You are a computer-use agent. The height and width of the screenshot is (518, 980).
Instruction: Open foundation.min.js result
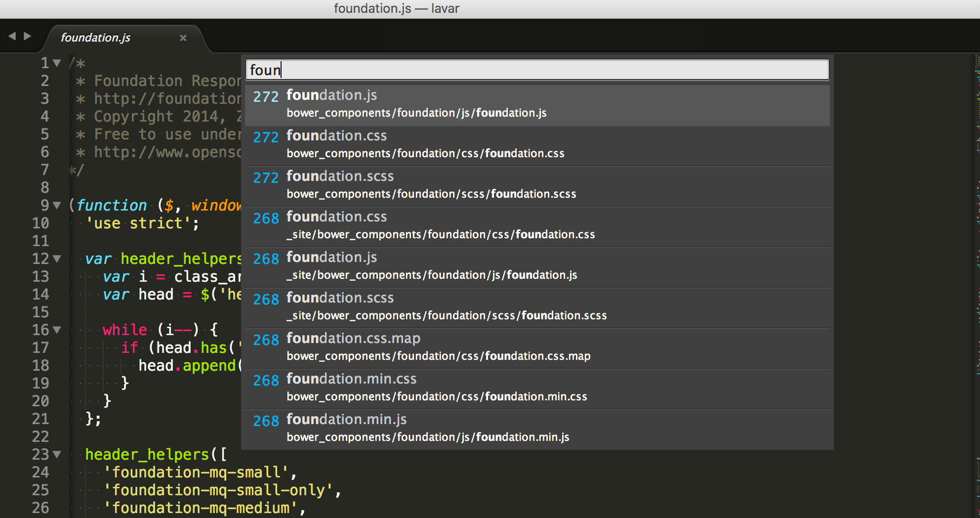tap(537, 429)
